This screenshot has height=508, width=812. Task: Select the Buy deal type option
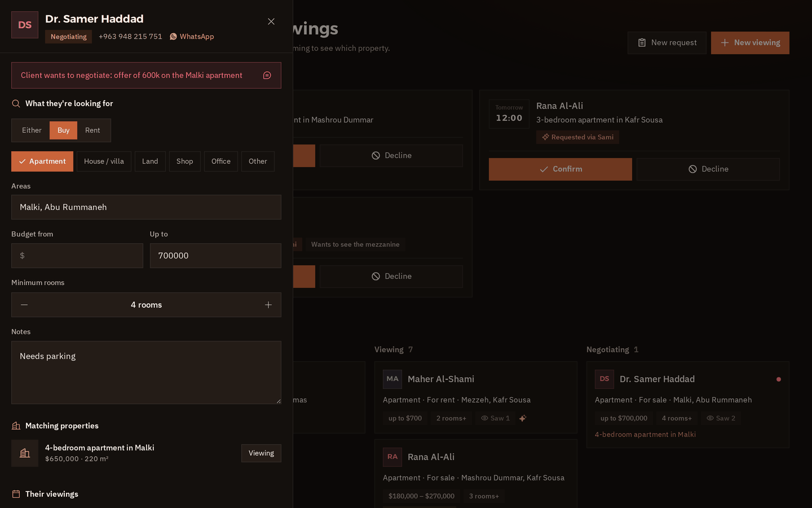click(64, 130)
